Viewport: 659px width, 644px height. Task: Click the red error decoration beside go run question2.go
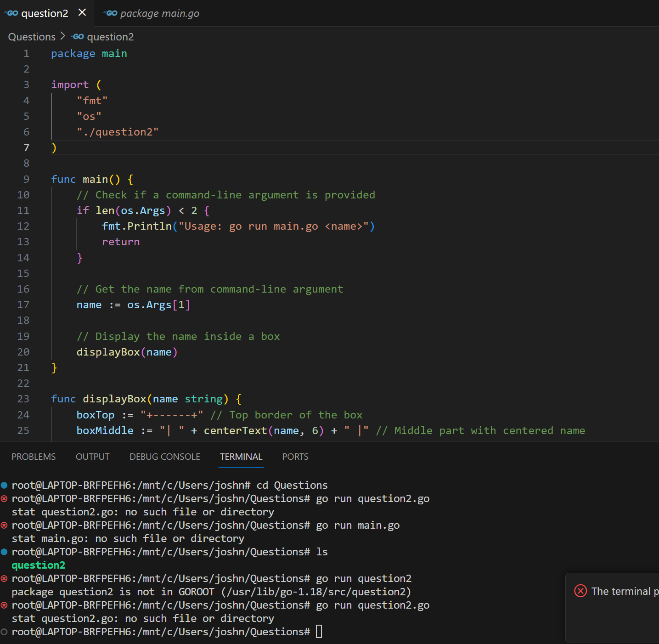pyautogui.click(x=4, y=498)
